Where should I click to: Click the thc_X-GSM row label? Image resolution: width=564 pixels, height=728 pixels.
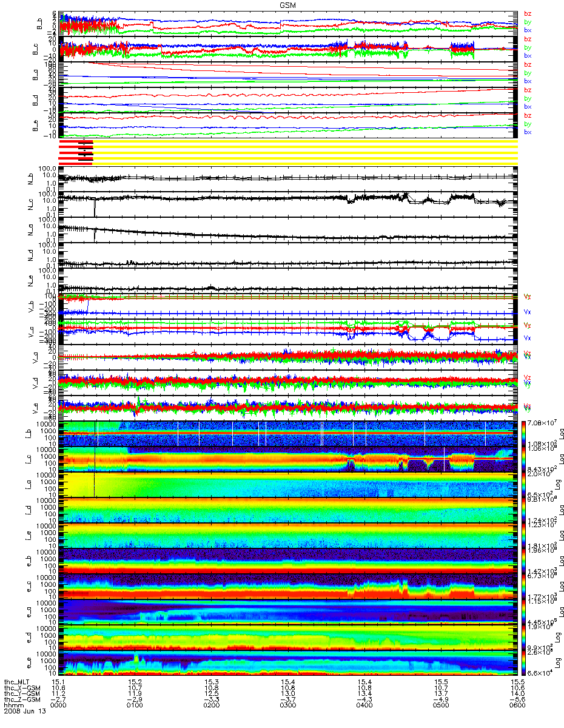pyautogui.click(x=23, y=687)
